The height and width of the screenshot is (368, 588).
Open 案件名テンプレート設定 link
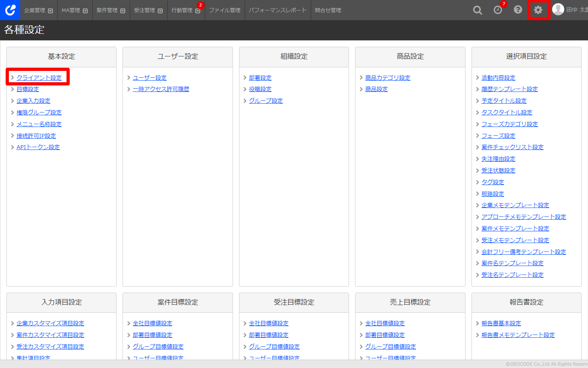click(513, 263)
